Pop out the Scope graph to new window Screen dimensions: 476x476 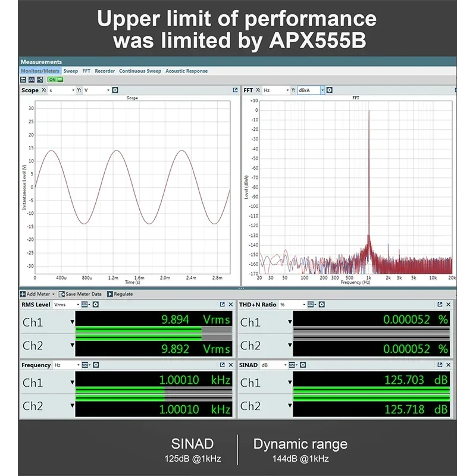[x=234, y=89]
